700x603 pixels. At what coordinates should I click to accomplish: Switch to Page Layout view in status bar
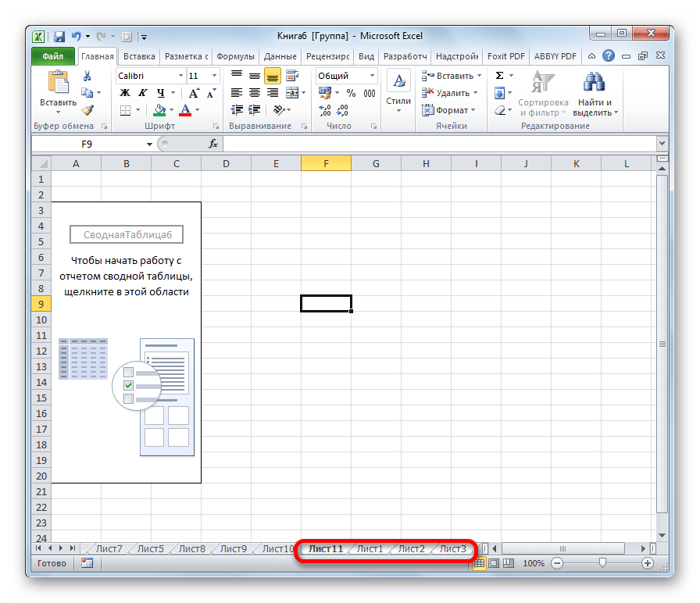click(494, 563)
